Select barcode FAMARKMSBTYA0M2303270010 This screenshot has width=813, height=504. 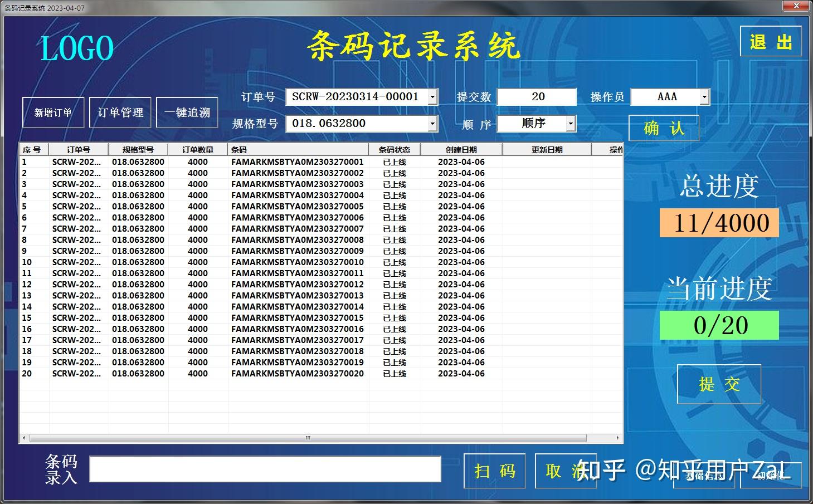coord(298,262)
